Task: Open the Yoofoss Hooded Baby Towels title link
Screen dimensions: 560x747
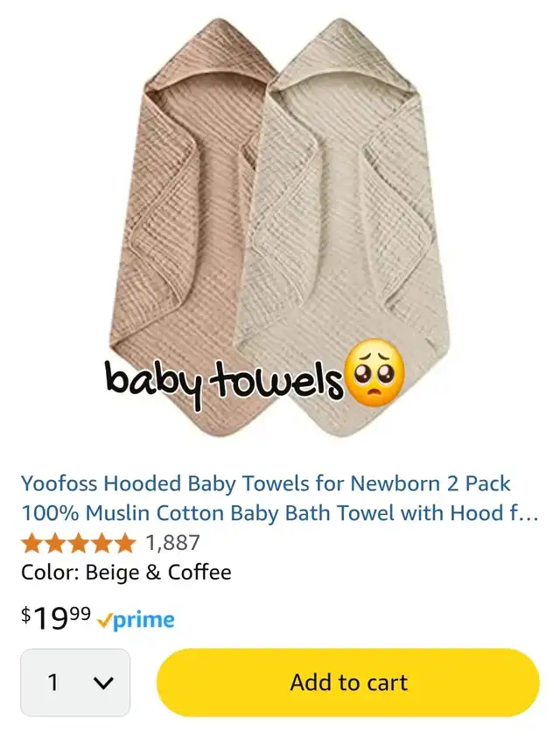Action: tap(279, 498)
